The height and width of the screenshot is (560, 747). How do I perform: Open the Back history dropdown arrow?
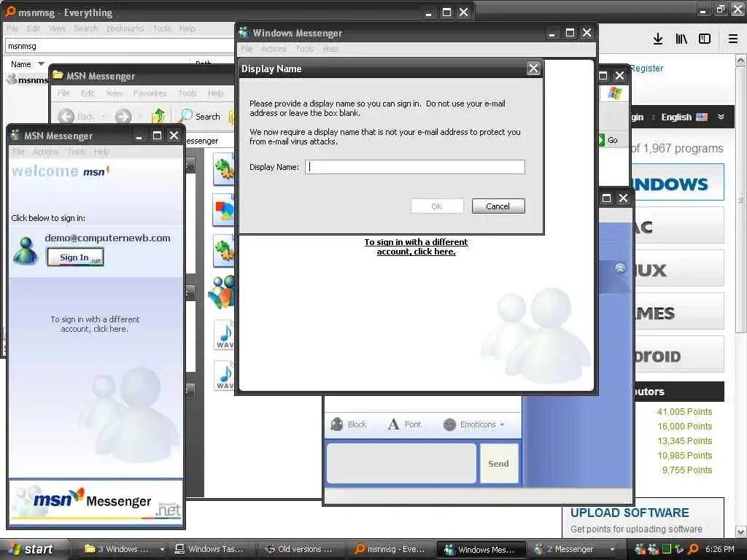click(104, 117)
